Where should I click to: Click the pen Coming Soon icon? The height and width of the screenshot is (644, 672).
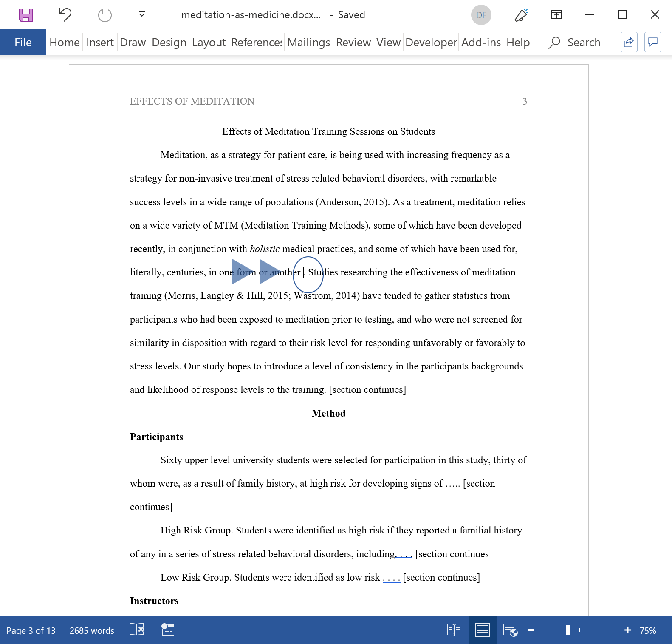(521, 15)
